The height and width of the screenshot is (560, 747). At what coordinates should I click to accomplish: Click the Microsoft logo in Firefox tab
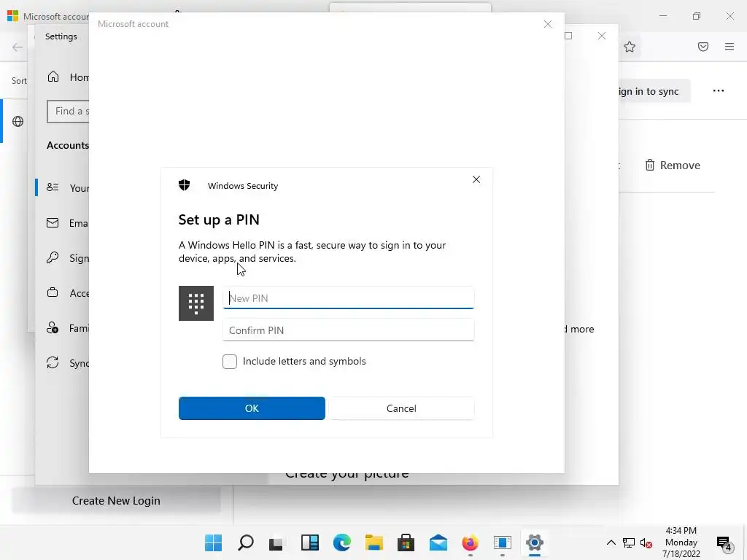click(13, 16)
